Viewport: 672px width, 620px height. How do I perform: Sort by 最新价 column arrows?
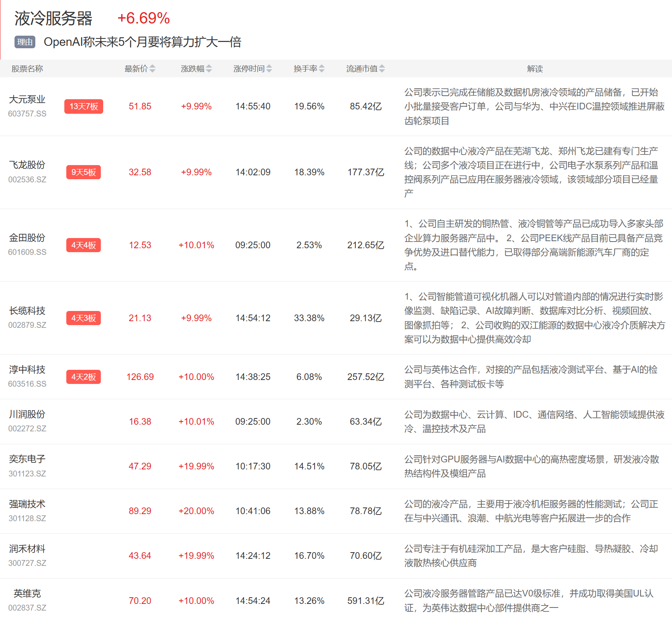(x=152, y=69)
